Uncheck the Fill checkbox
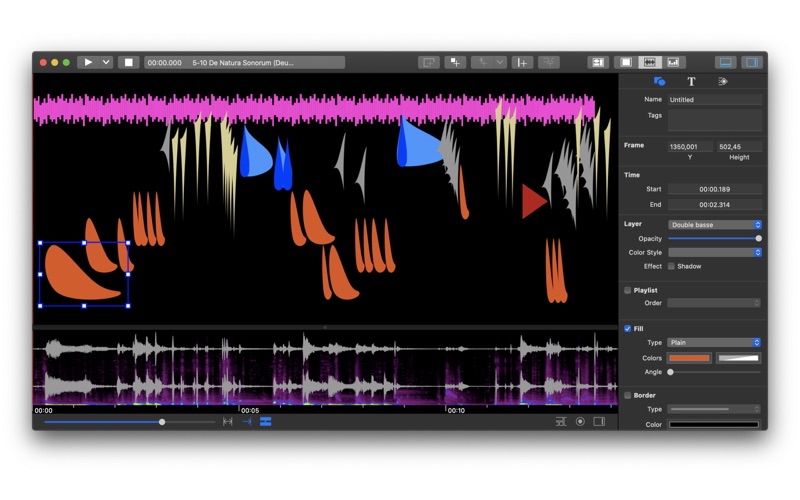 click(x=628, y=329)
